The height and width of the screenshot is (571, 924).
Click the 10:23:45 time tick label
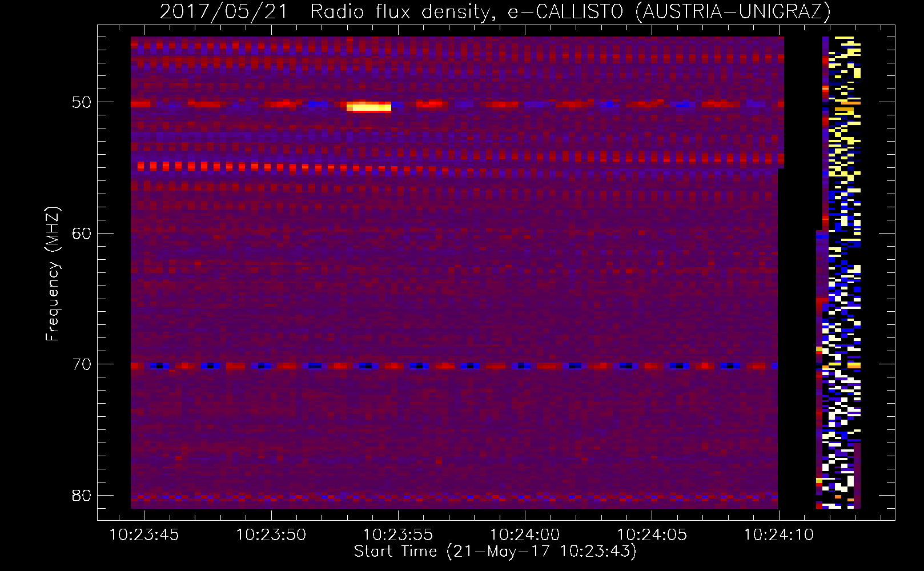pos(144,535)
